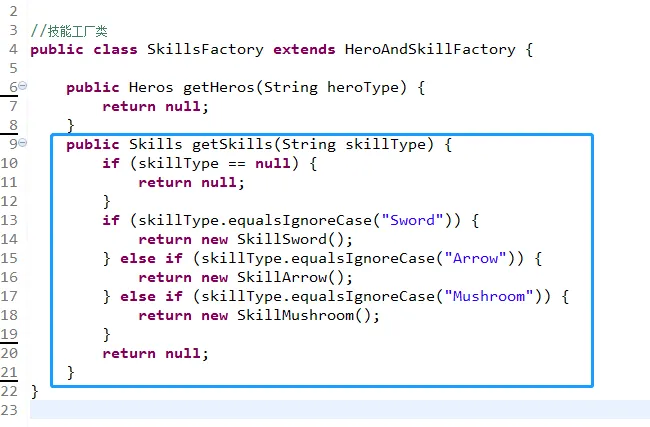Image resolution: width=650 pixels, height=427 pixels.
Task: Click 'return null;' on line 11
Action: 192,182
